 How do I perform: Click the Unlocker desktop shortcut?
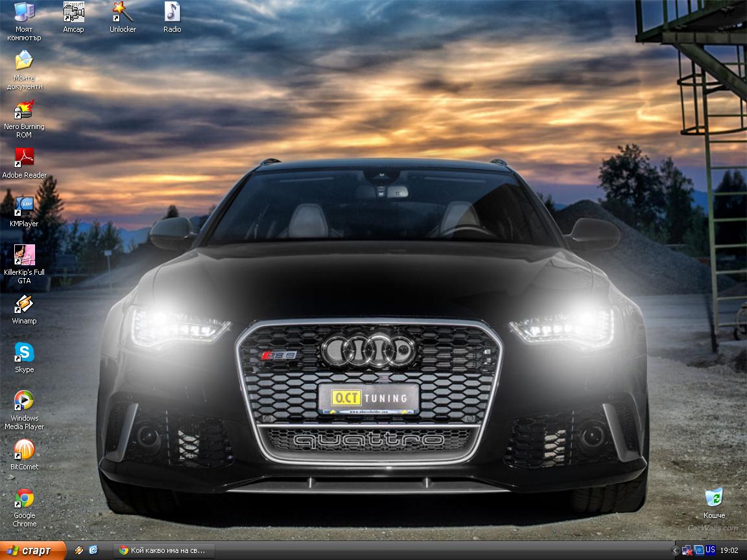point(123,13)
